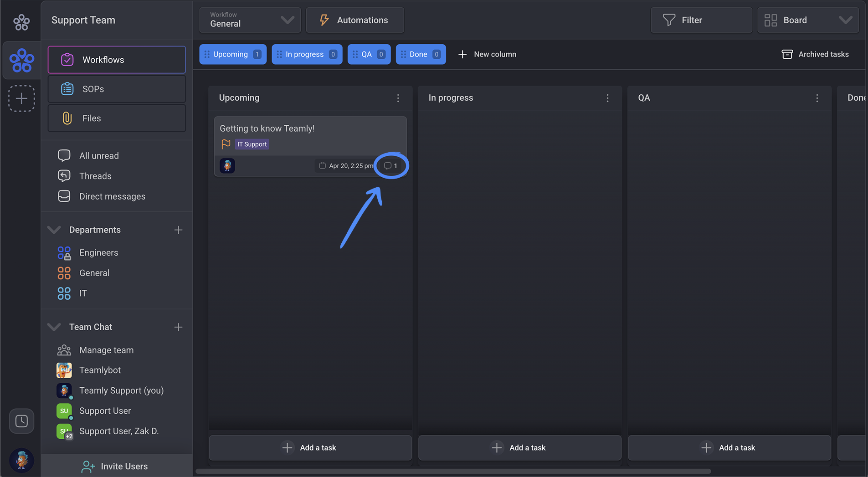Add a task in In progress column
This screenshot has width=868, height=477.
tap(520, 447)
